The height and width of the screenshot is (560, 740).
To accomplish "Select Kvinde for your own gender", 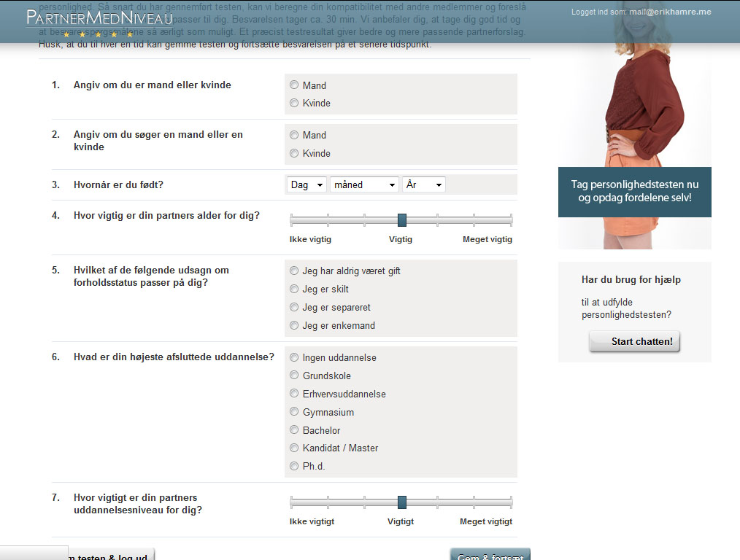I will point(294,104).
